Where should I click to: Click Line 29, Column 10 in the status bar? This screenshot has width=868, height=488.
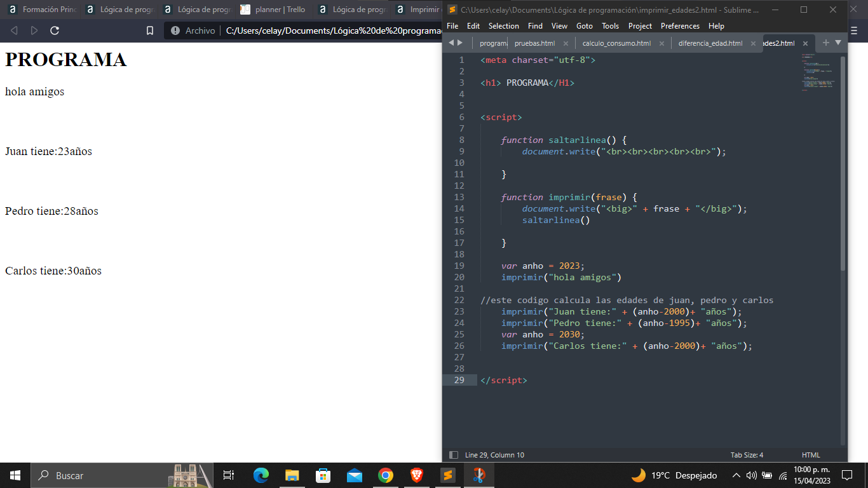click(495, 455)
